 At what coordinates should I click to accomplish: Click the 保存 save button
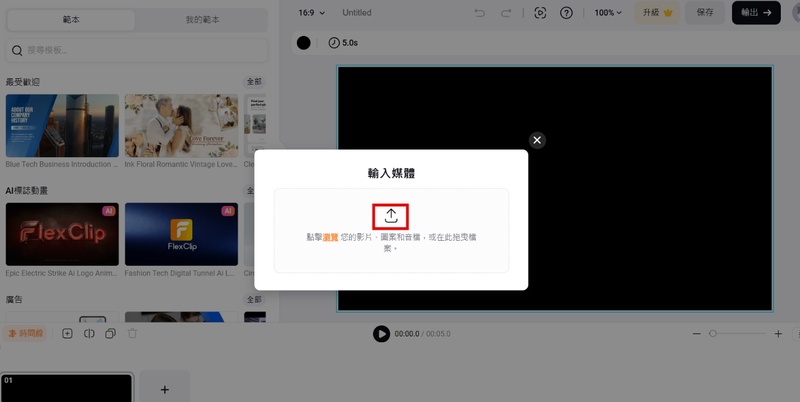(705, 13)
